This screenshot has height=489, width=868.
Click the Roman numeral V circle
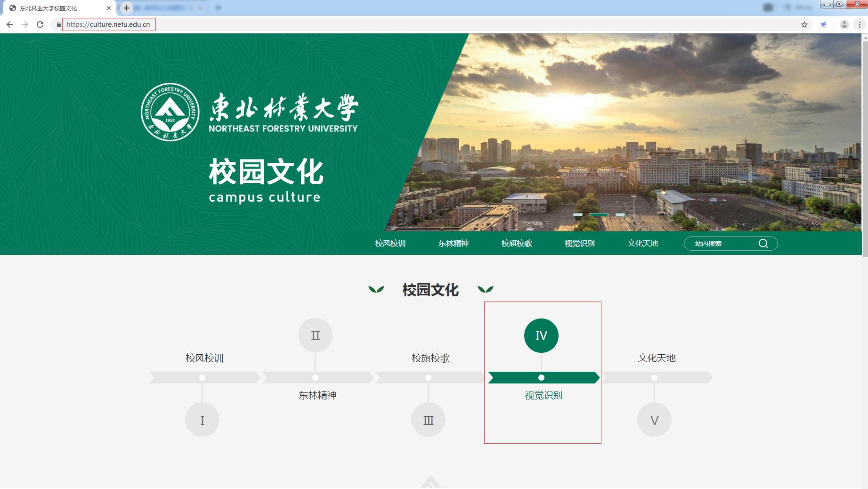(x=654, y=420)
